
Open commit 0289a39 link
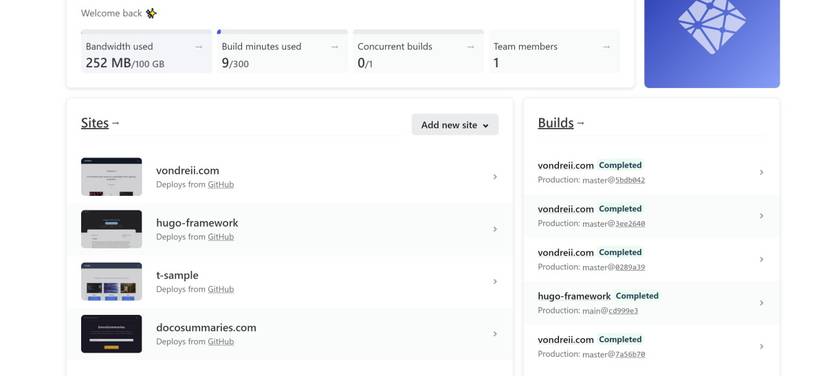(630, 267)
